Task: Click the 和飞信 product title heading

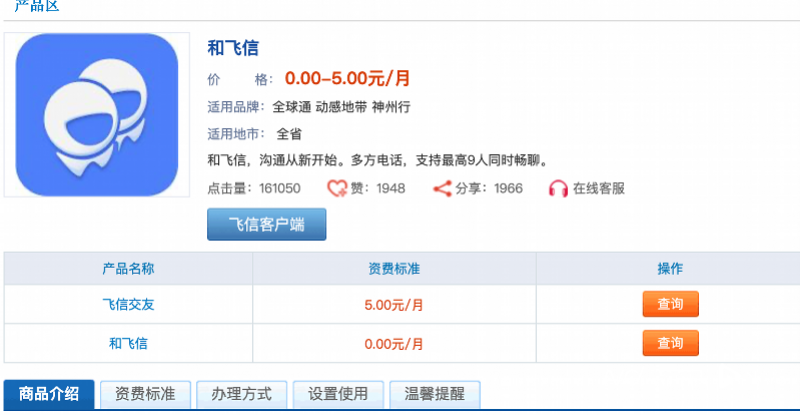Action: 233,48
